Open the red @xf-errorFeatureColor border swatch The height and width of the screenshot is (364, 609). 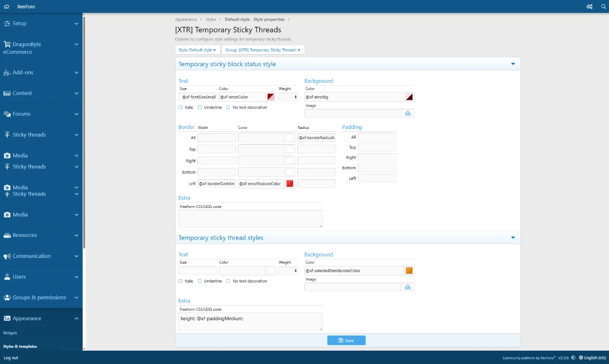pos(290,184)
